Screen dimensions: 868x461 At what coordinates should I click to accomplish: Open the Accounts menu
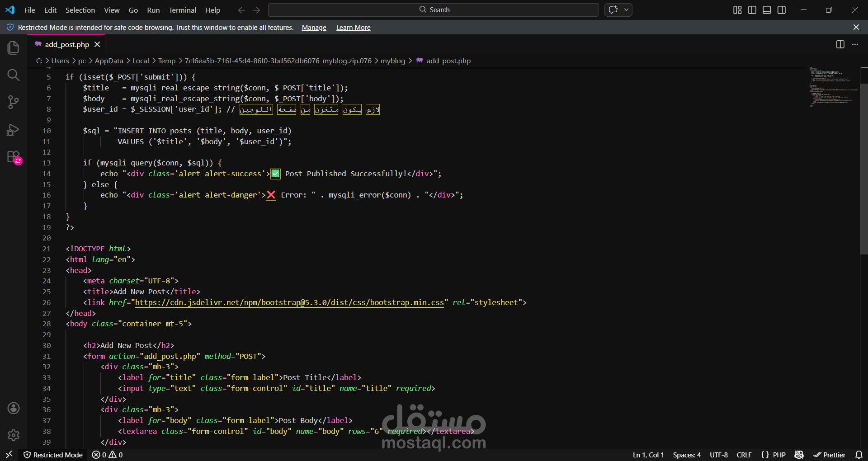[x=14, y=408]
